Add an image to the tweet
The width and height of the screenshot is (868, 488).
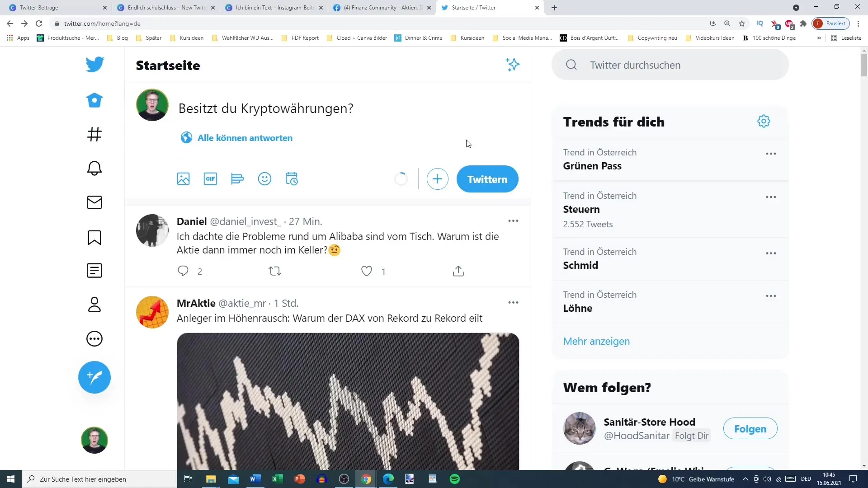click(184, 179)
